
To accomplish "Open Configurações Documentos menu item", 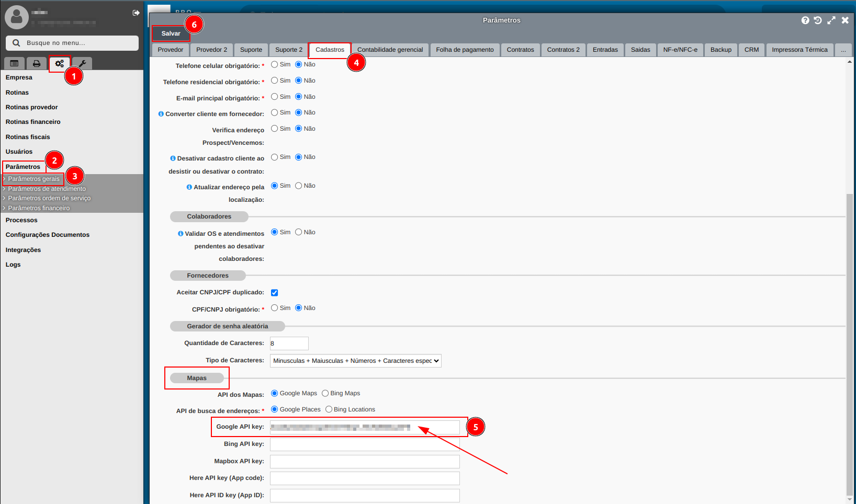I will coord(48,235).
